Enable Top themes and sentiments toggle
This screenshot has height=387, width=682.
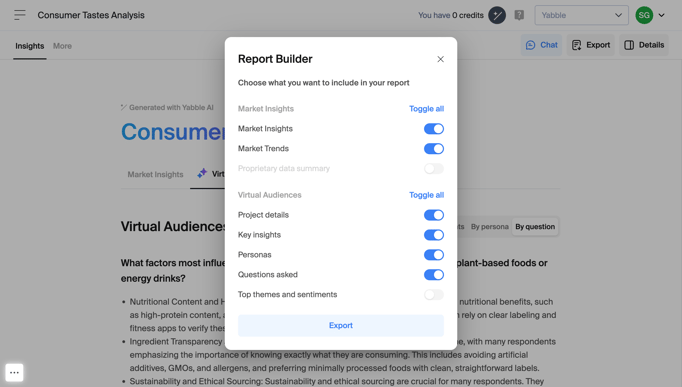(434, 295)
